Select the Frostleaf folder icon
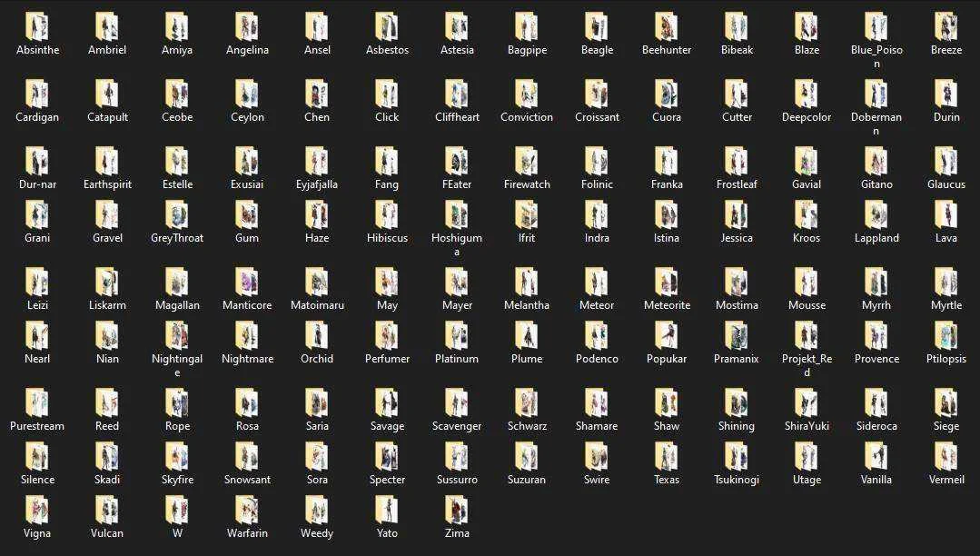 (x=737, y=162)
